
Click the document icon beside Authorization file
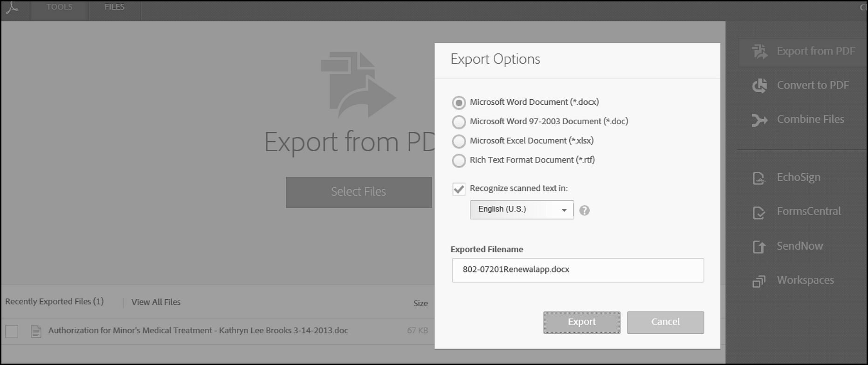pos(36,331)
